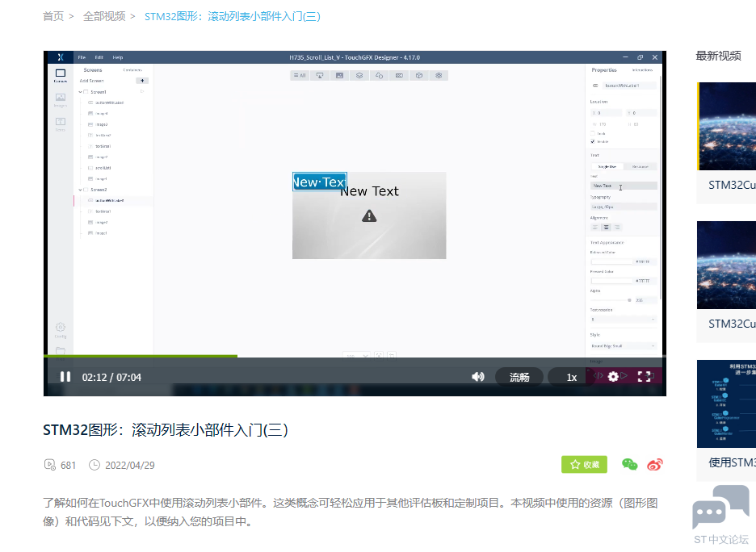This screenshot has height=552, width=756.
Task: Enable the Lock checkbox
Action: [x=593, y=133]
